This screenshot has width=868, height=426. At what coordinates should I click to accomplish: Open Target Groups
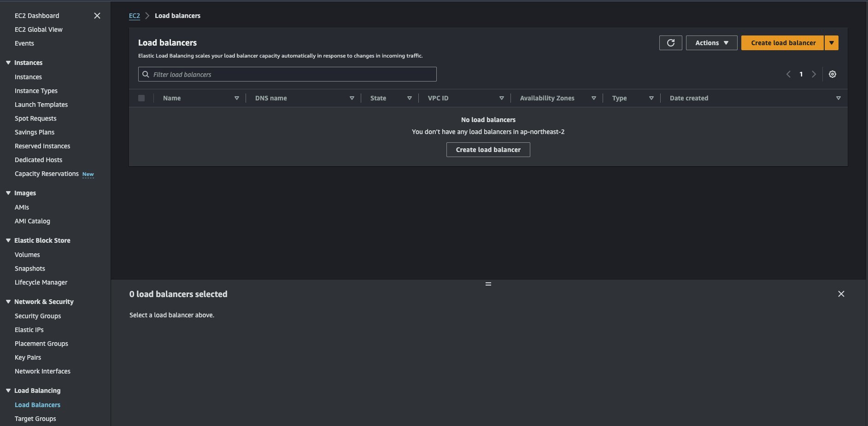pyautogui.click(x=35, y=419)
